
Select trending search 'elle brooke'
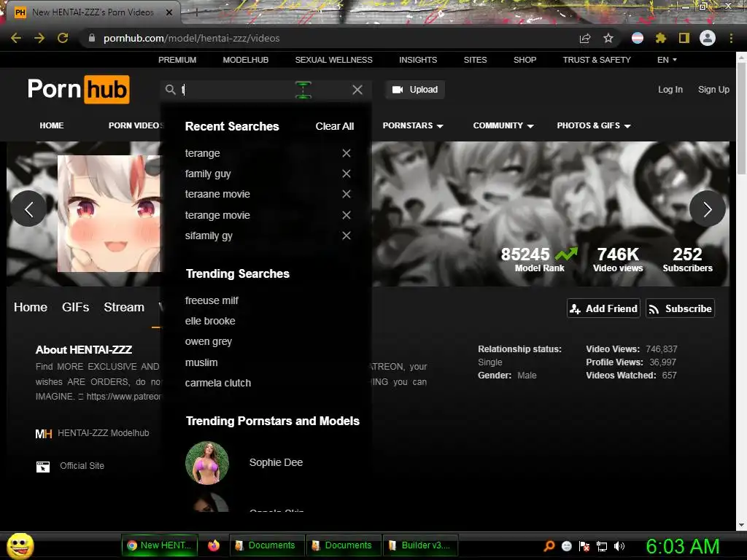pos(210,321)
